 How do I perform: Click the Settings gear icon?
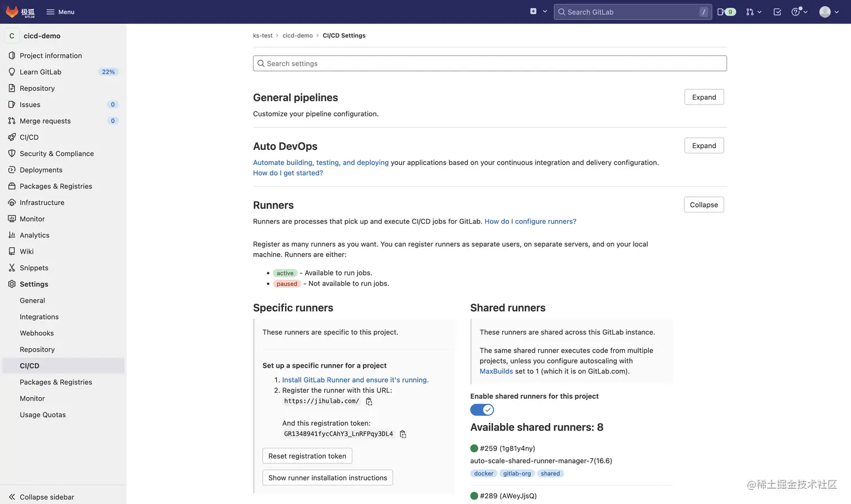click(x=12, y=284)
